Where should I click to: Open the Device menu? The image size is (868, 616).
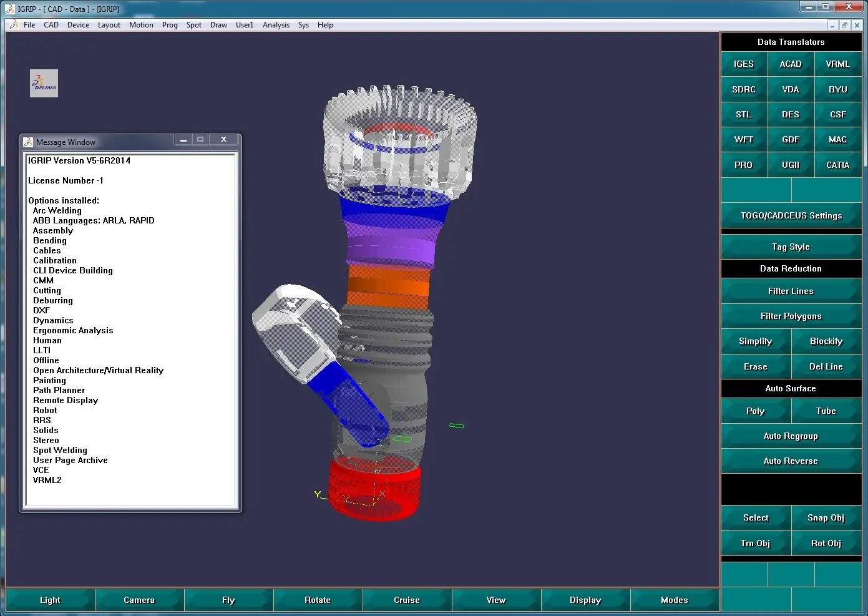pyautogui.click(x=78, y=25)
